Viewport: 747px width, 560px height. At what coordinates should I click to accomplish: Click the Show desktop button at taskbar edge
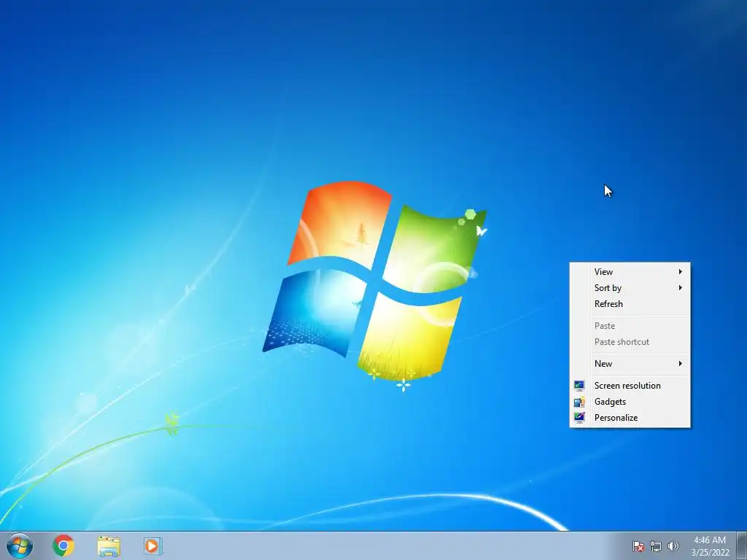[x=742, y=545]
